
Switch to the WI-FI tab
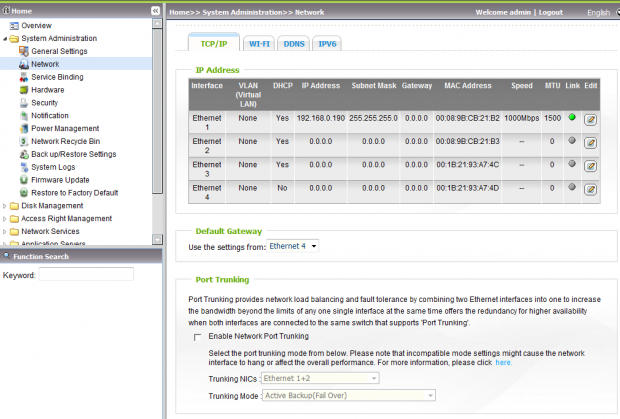(x=259, y=44)
